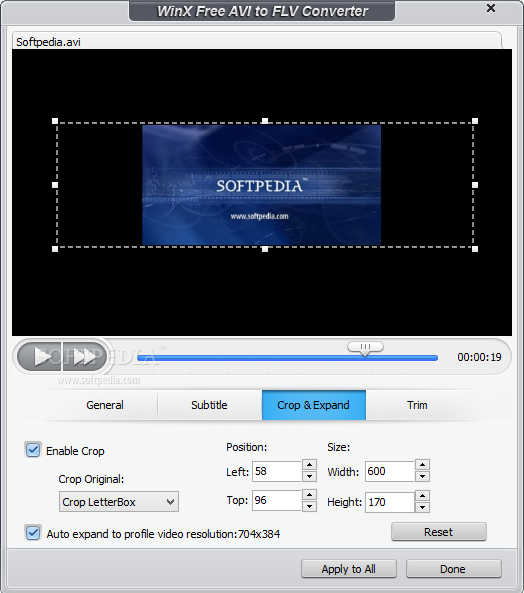Increase the Height value

click(x=422, y=495)
